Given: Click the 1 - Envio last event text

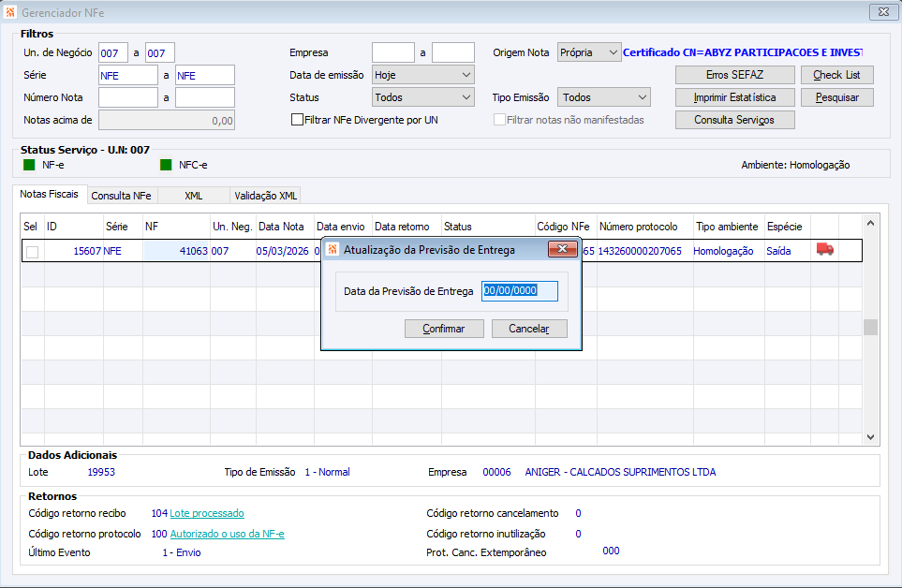Looking at the screenshot, I should (182, 552).
